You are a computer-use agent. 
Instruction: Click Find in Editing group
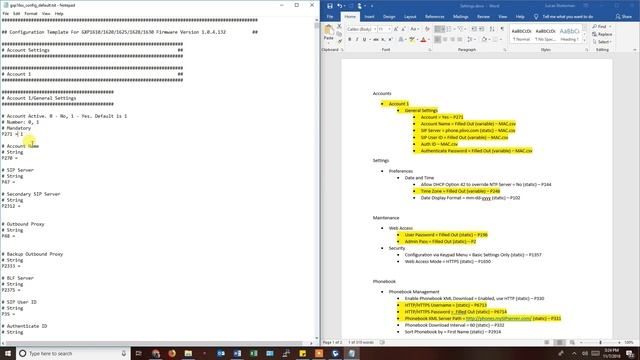[x=601, y=27]
